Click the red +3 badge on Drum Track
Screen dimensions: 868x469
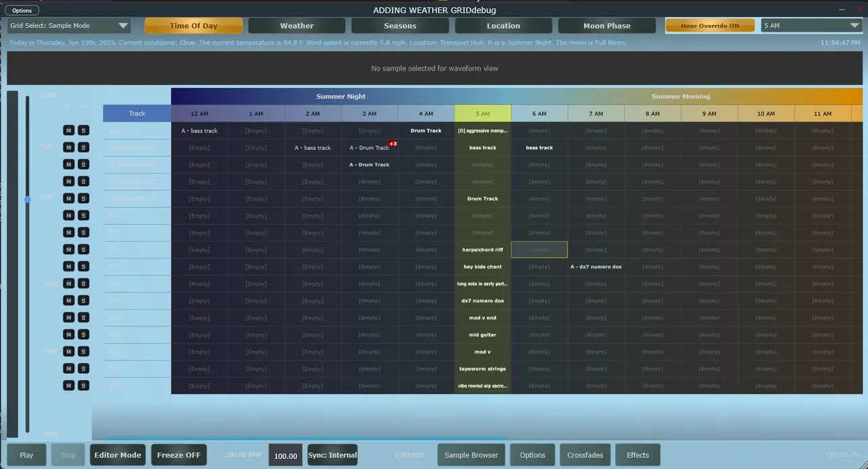393,144
